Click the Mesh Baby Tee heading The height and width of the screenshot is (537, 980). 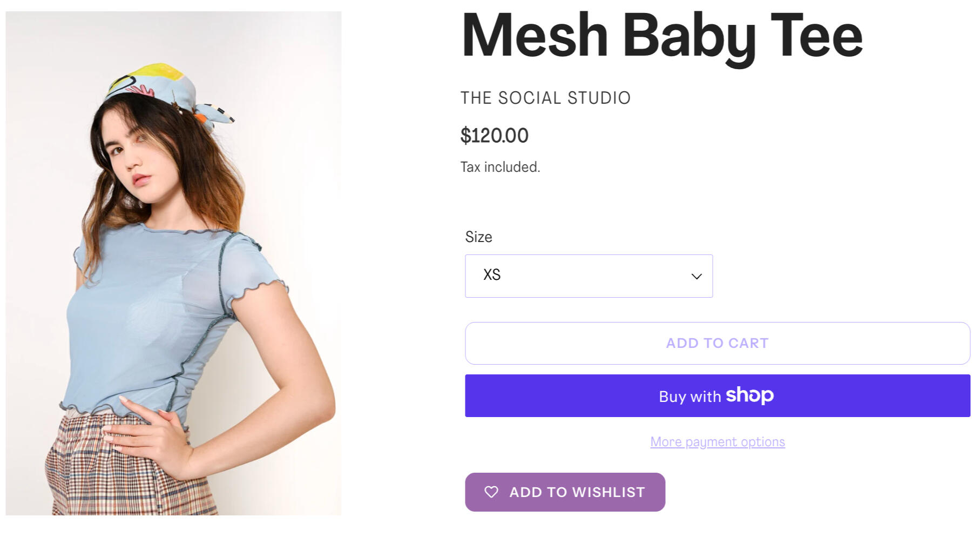(661, 36)
